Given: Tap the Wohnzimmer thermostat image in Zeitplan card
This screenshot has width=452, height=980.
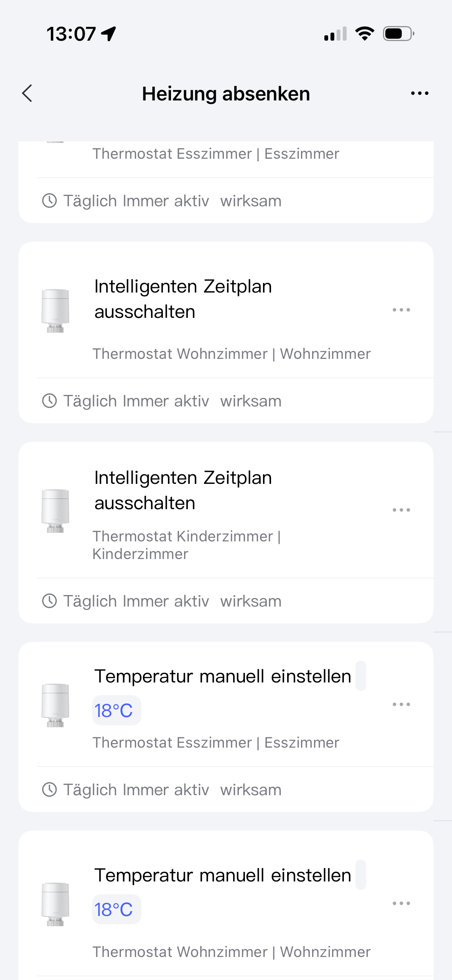Looking at the screenshot, I should click(x=55, y=311).
